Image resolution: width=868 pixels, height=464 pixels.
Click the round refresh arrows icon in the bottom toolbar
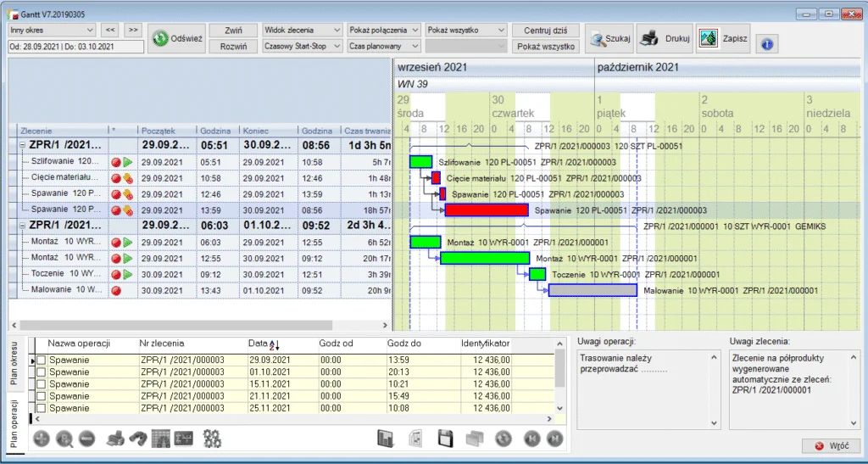[504, 439]
